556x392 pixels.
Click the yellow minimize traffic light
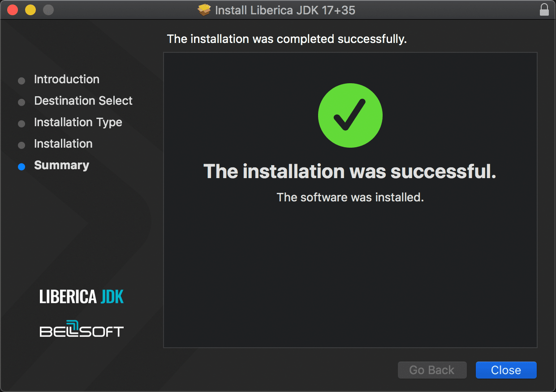pyautogui.click(x=30, y=9)
